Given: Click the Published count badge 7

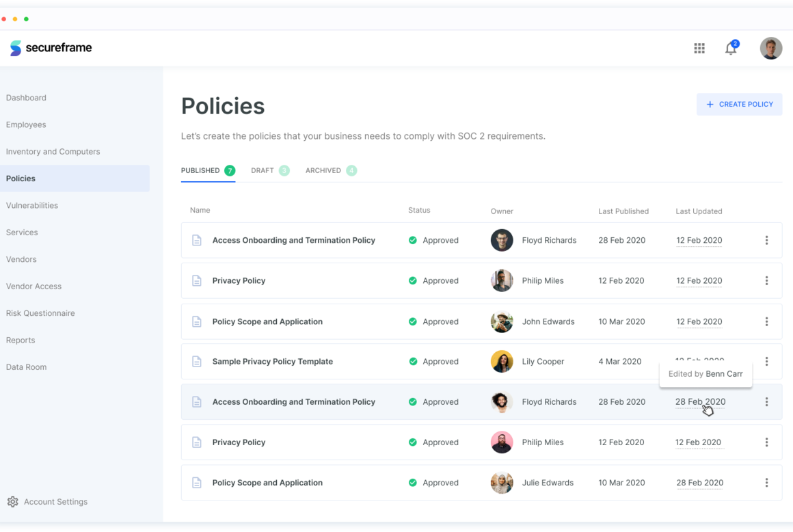Looking at the screenshot, I should (x=230, y=170).
